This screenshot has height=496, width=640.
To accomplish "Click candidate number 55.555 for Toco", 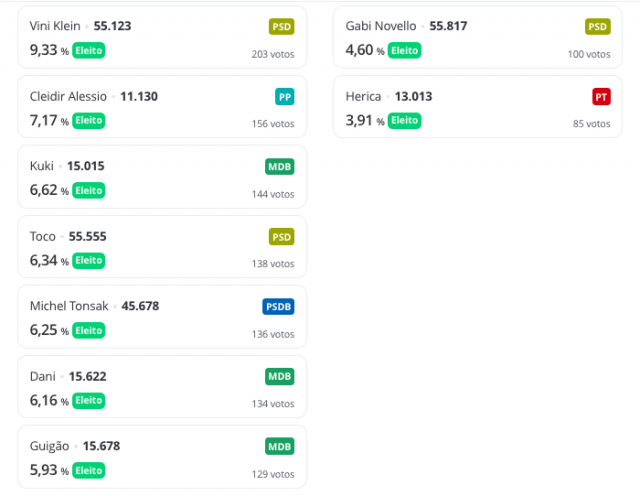I will (87, 236).
